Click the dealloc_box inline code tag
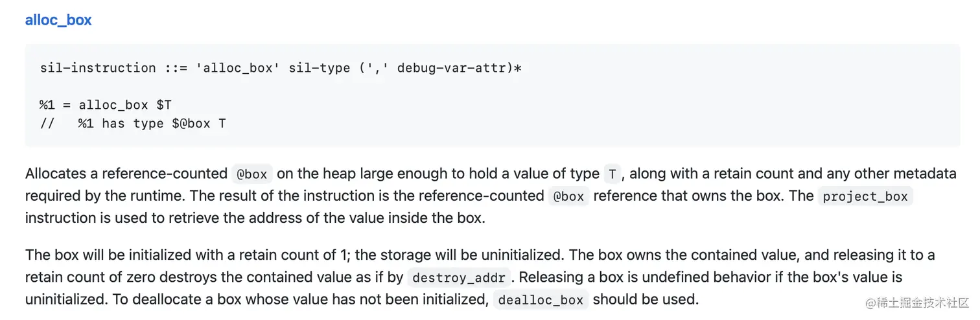 [541, 301]
